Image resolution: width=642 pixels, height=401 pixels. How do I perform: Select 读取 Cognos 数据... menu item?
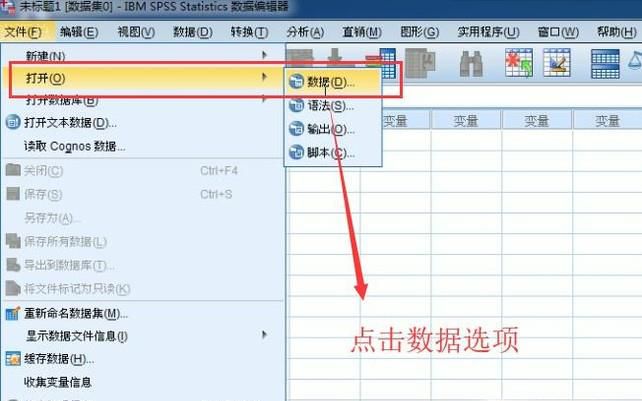143,146
